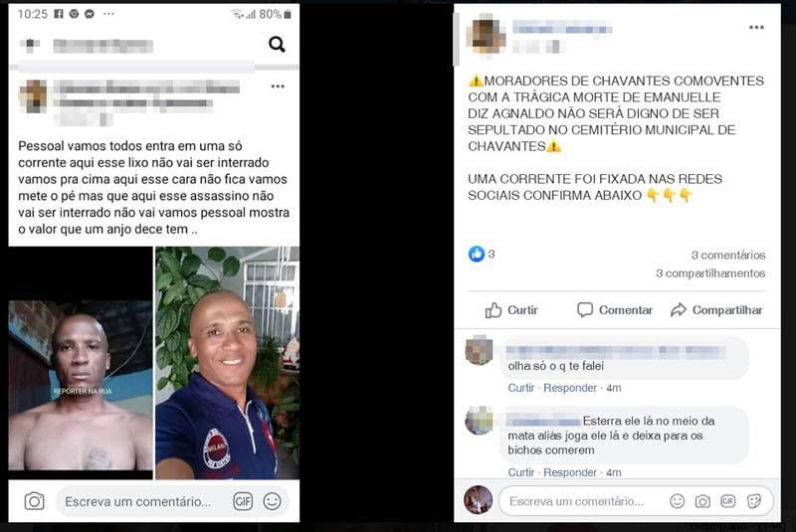Open the three-dot menu on the left post
The width and height of the screenshot is (796, 532).
click(x=278, y=87)
